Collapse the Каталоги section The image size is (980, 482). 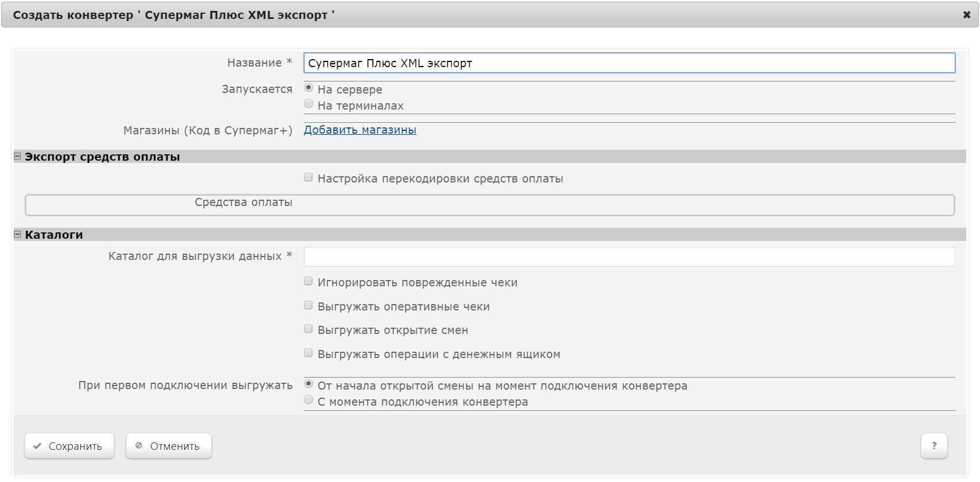coord(17,234)
